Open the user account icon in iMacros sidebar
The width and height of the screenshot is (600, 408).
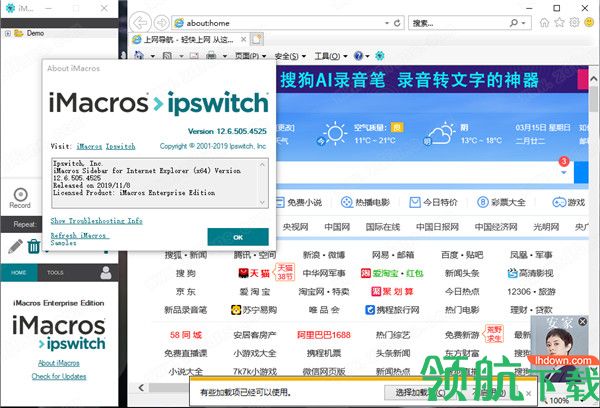106,273
